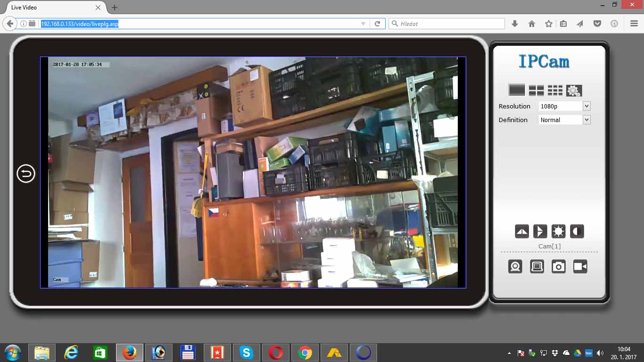Take a snapshot with camera icon
Screen dimensions: 644x362
559,266
